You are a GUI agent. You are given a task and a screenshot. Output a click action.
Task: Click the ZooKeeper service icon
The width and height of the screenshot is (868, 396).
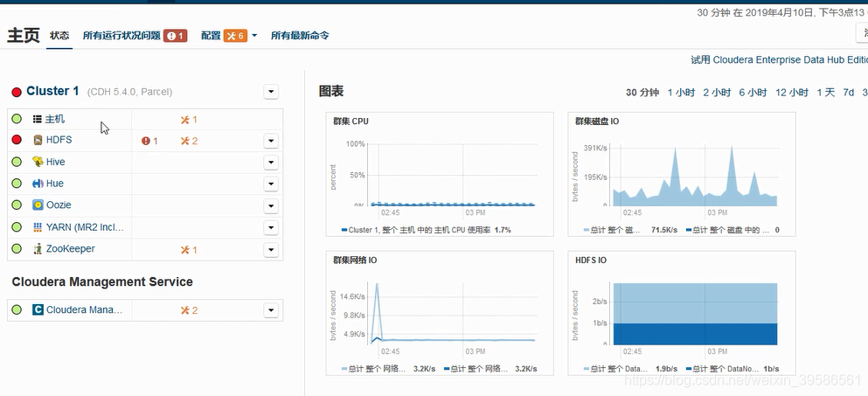[38, 248]
